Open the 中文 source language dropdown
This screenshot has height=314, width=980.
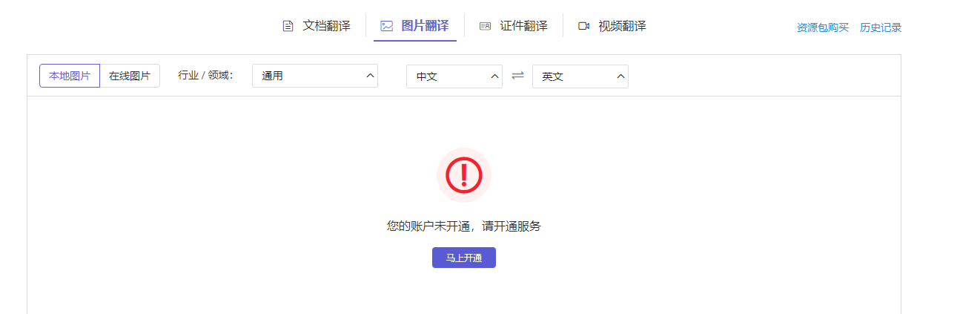click(454, 76)
